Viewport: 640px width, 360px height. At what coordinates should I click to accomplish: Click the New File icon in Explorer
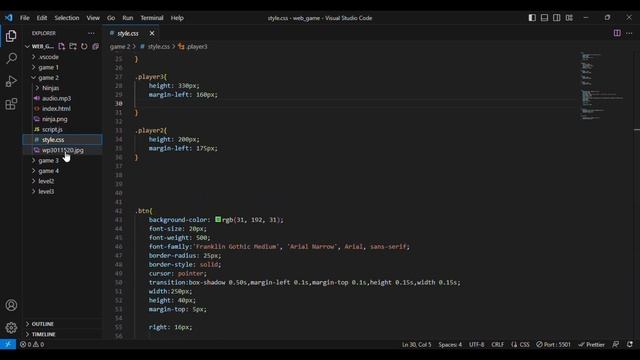point(62,47)
